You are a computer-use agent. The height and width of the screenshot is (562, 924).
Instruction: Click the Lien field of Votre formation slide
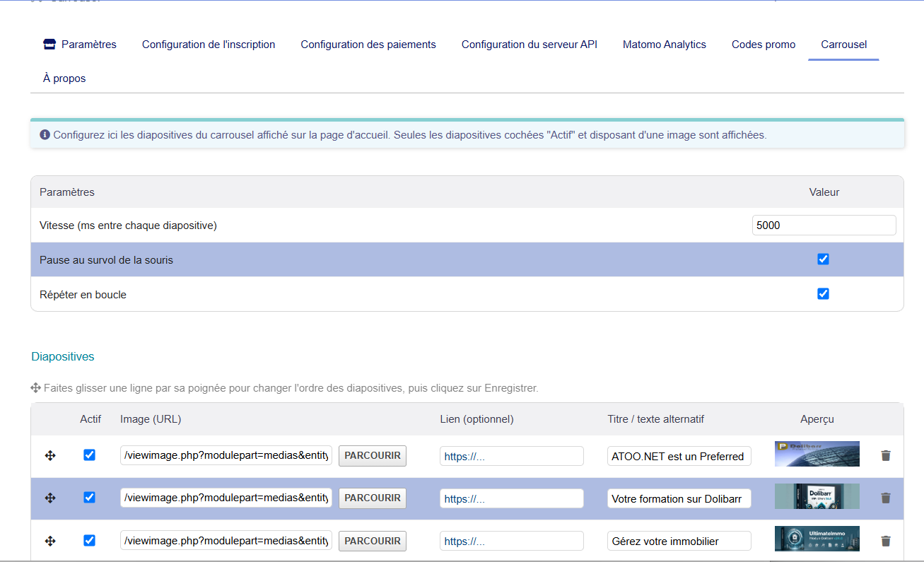(512, 498)
